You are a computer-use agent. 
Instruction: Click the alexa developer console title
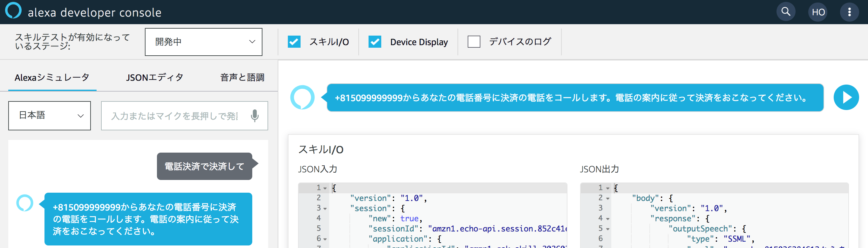[x=95, y=12]
